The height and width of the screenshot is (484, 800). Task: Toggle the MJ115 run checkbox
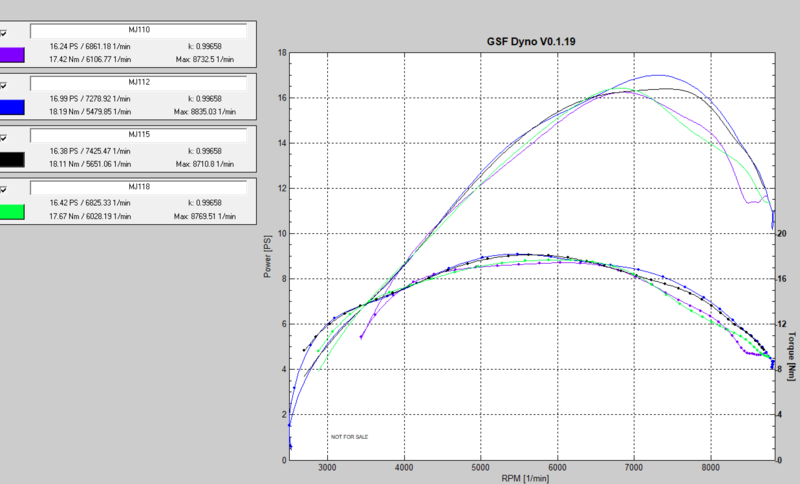pyautogui.click(x=4, y=138)
